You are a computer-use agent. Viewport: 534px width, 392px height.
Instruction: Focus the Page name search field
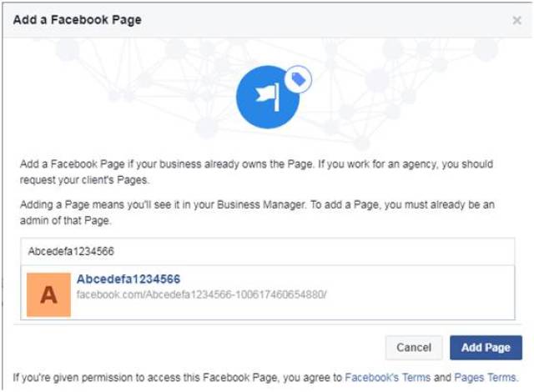pos(267,252)
